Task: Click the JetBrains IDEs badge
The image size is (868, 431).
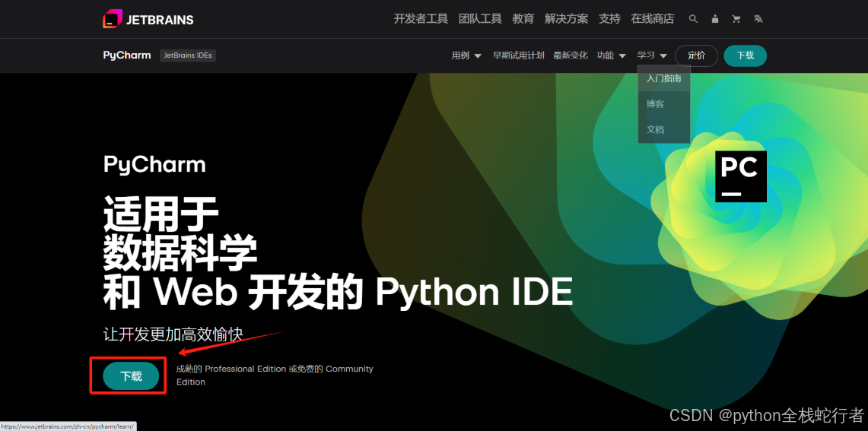Action: 188,55
